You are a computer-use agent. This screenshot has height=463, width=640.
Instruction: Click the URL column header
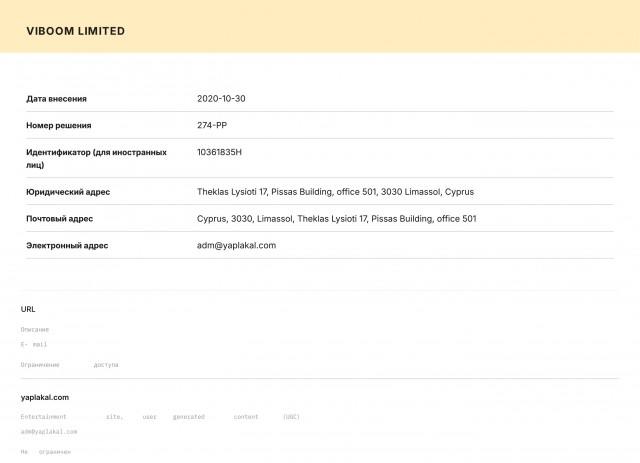(28, 309)
